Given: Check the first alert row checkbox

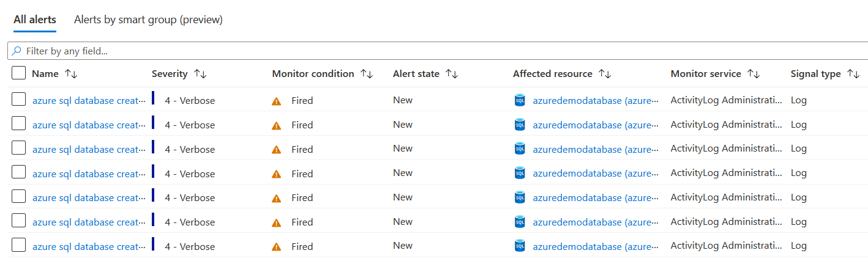Looking at the screenshot, I should (x=19, y=100).
